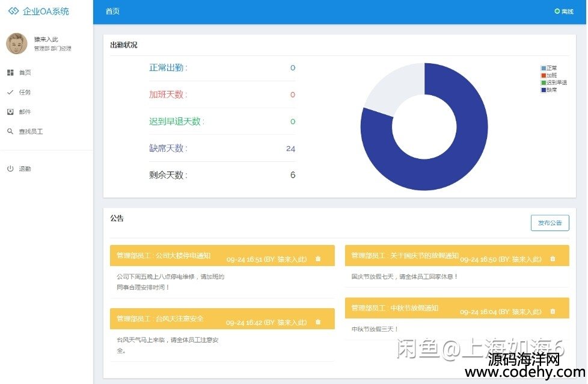Click the 缺席天数 value 24
The width and height of the screenshot is (588, 384).
[290, 149]
